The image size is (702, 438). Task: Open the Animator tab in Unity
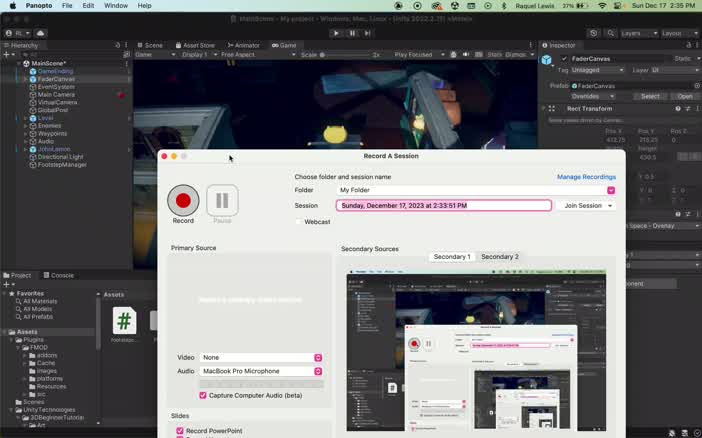[x=242, y=45]
